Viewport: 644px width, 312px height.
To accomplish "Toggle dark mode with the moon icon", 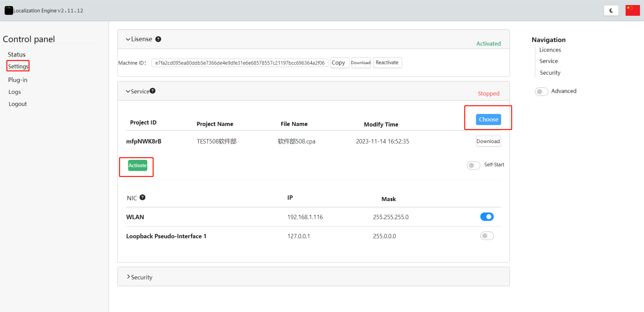I will point(611,10).
